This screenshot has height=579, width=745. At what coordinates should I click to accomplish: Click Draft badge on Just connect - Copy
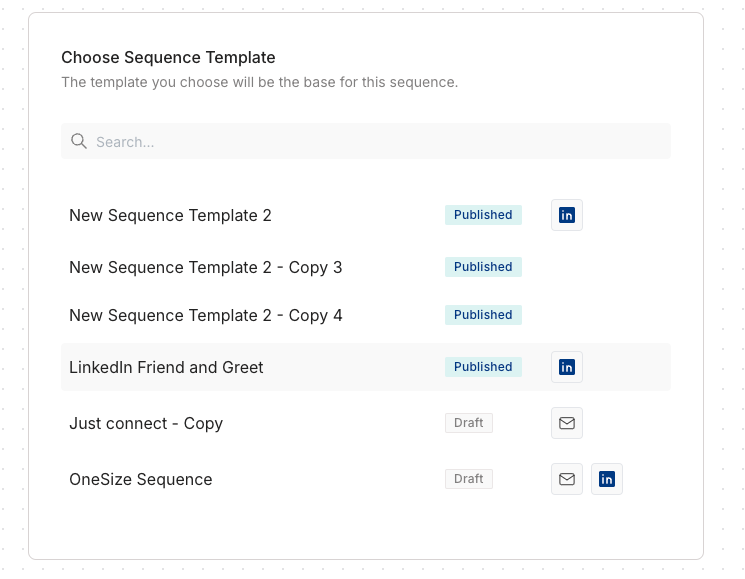pyautogui.click(x=468, y=423)
